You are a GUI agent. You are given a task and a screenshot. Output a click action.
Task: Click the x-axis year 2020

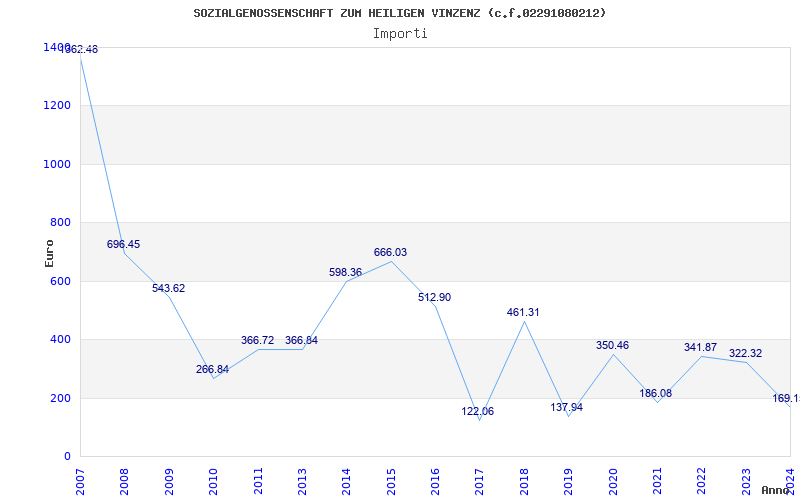coord(613,482)
